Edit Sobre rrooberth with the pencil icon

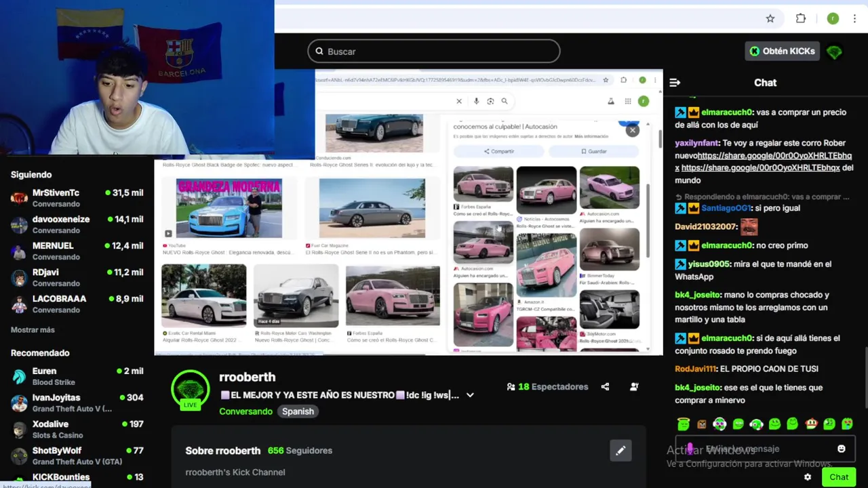point(620,451)
